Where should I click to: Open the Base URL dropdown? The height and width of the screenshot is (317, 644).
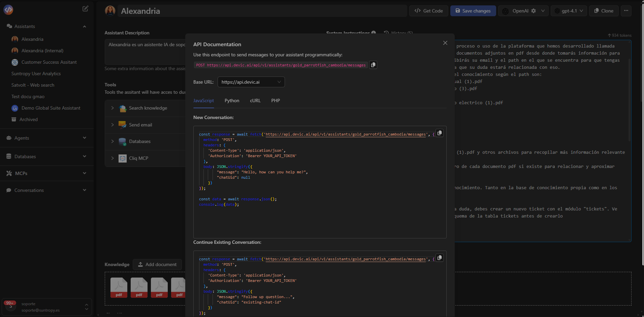click(x=251, y=82)
